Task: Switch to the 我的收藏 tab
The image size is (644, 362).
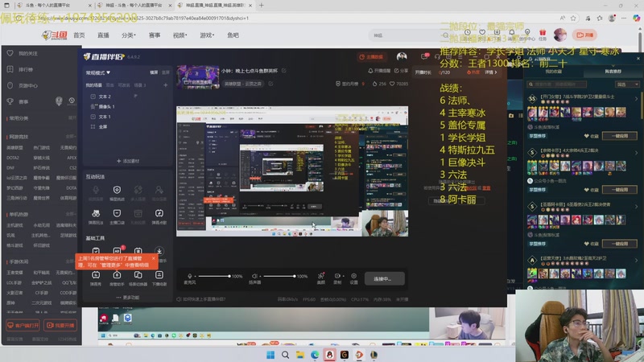Action: tap(553, 72)
